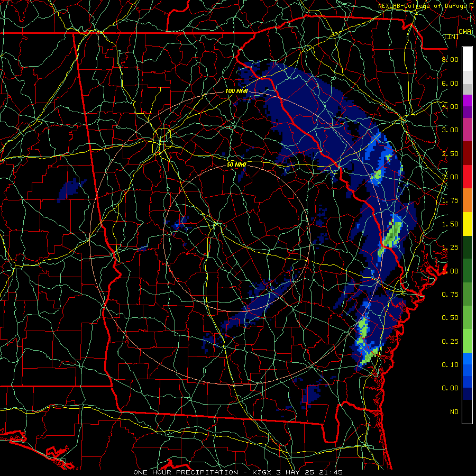Select the light blue swatch beside 0.10
476x476 pixels.
point(467,359)
